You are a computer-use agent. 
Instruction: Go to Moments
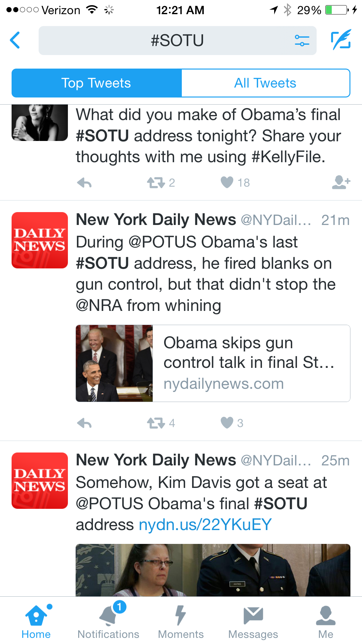181,621
